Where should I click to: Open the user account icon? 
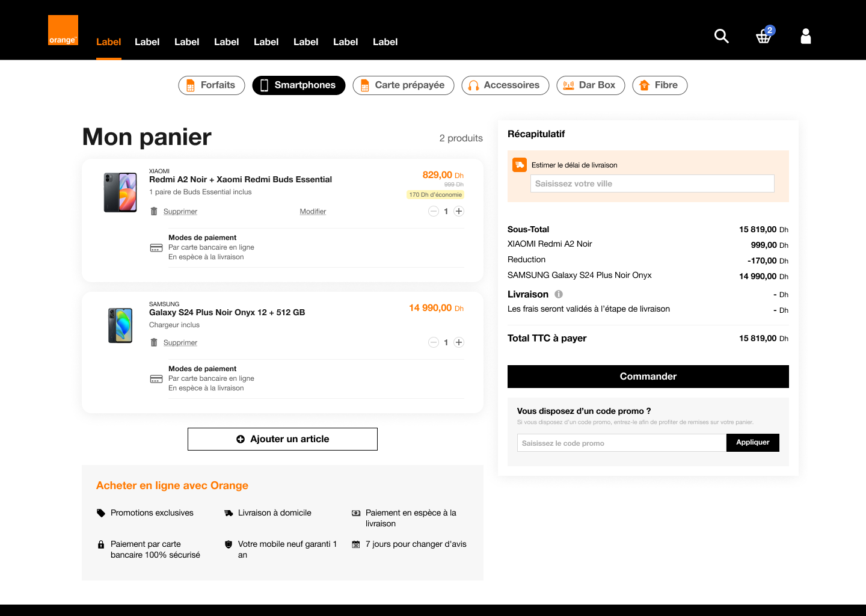point(806,36)
